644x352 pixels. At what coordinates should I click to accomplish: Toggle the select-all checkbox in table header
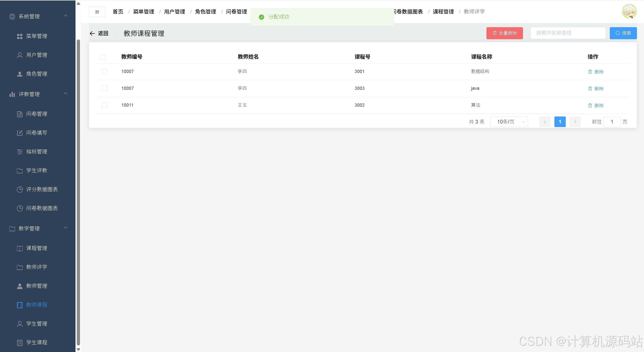103,57
